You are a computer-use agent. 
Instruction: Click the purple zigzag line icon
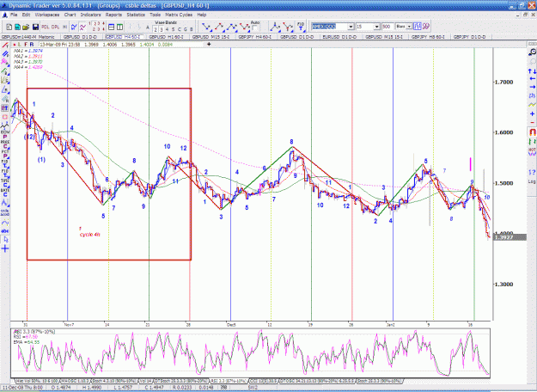(x=82, y=27)
